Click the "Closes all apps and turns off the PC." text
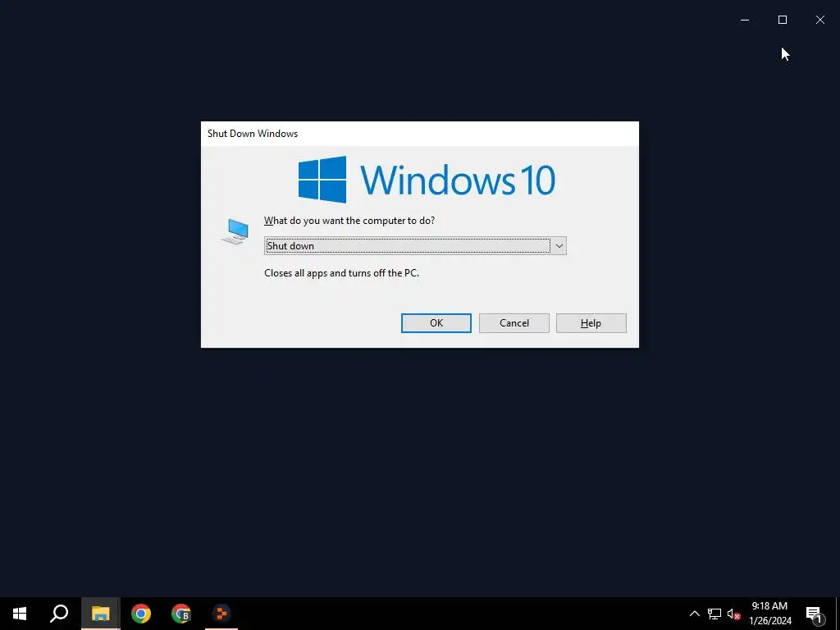Image resolution: width=840 pixels, height=630 pixels. pos(341,273)
